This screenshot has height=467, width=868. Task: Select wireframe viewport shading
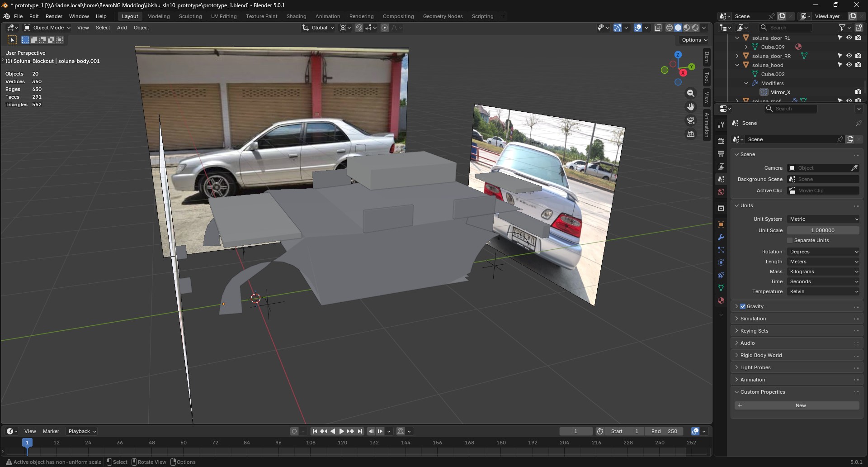click(670, 28)
